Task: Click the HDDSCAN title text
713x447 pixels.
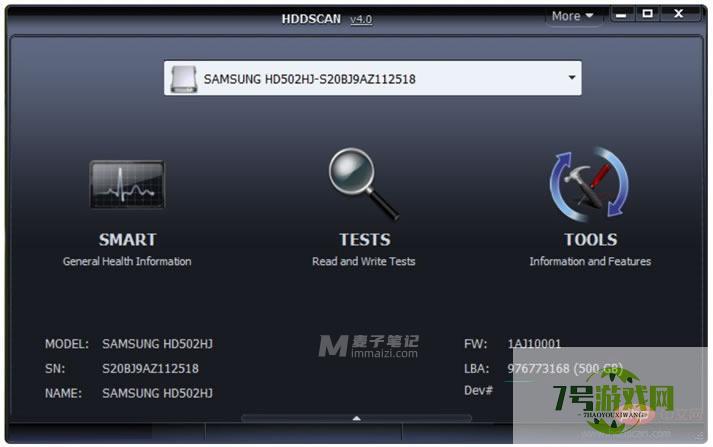Action: coord(311,19)
